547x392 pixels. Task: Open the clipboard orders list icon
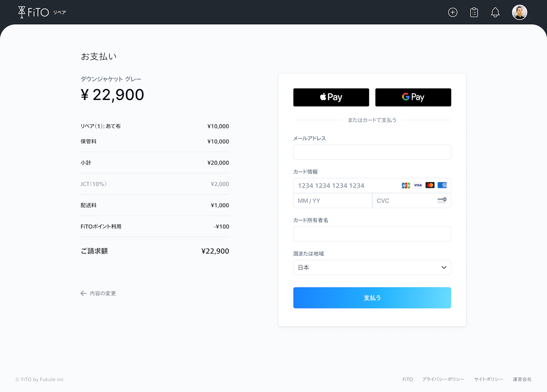[474, 12]
